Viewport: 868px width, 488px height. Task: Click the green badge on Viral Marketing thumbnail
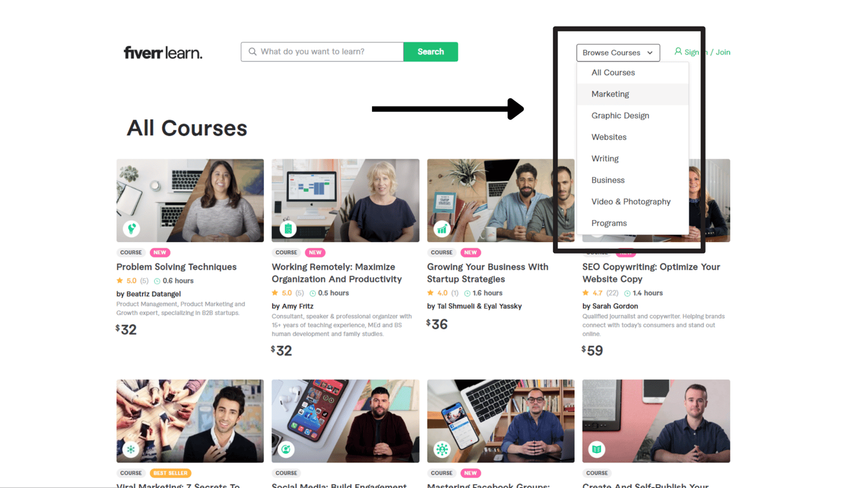click(x=131, y=449)
